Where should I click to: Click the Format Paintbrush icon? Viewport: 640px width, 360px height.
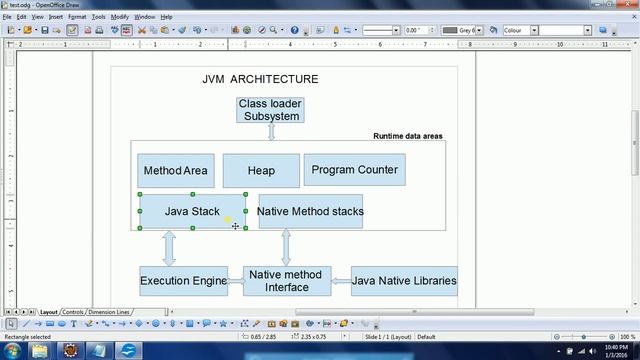[x=182, y=30]
